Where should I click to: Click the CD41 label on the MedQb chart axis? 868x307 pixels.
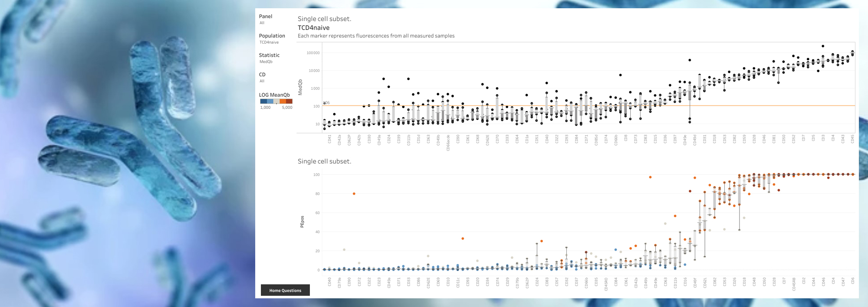329,139
